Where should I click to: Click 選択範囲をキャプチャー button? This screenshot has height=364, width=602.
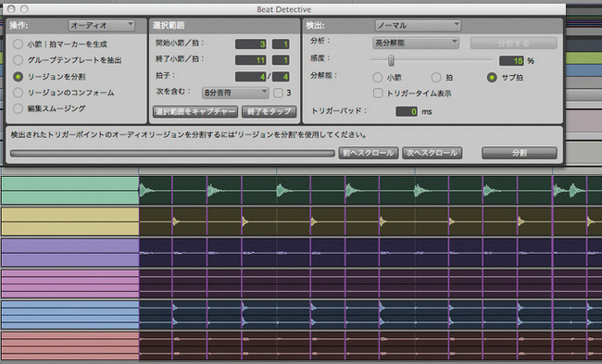coord(195,112)
